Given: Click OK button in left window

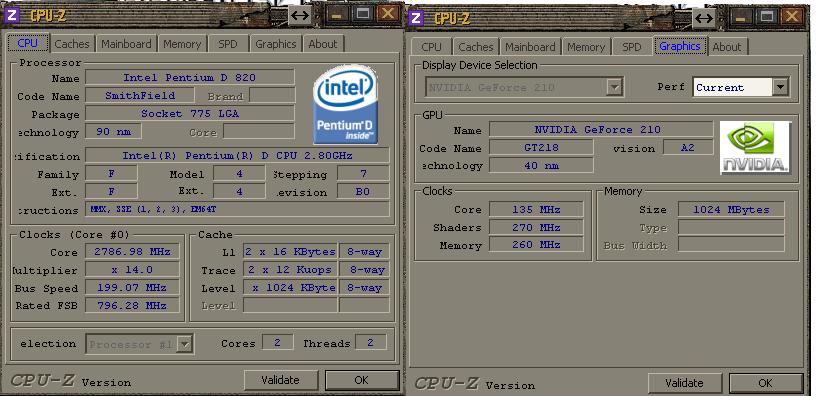Looking at the screenshot, I should point(362,380).
